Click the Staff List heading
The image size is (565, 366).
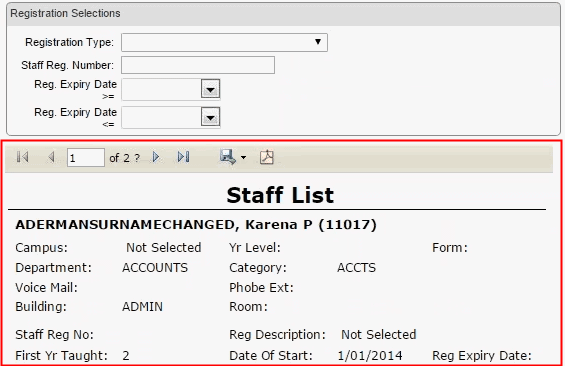[x=280, y=195]
